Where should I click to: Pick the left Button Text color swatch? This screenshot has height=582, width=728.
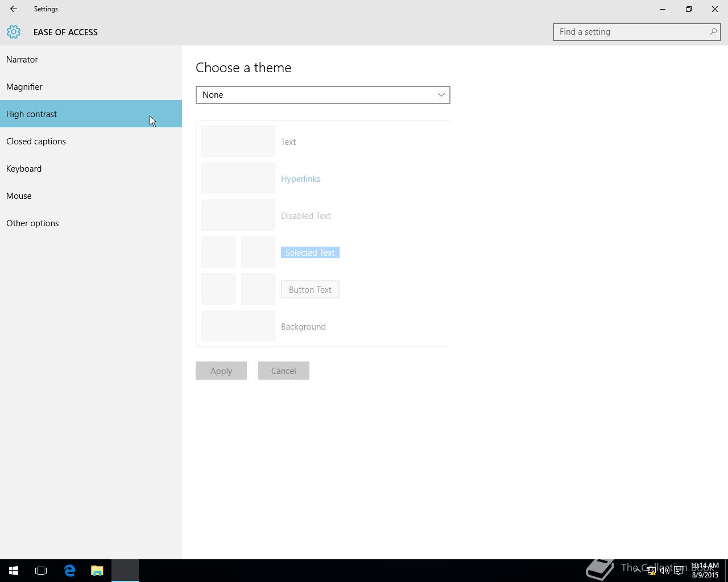218,289
